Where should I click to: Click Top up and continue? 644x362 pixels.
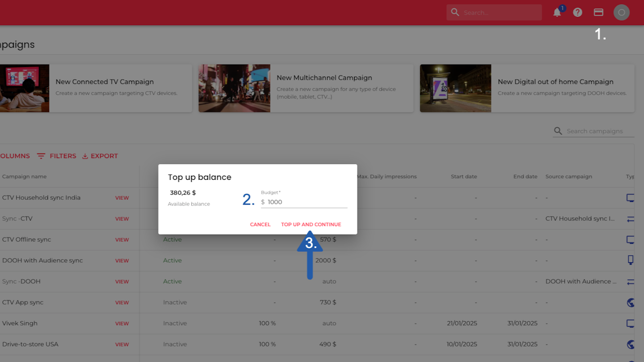(311, 225)
